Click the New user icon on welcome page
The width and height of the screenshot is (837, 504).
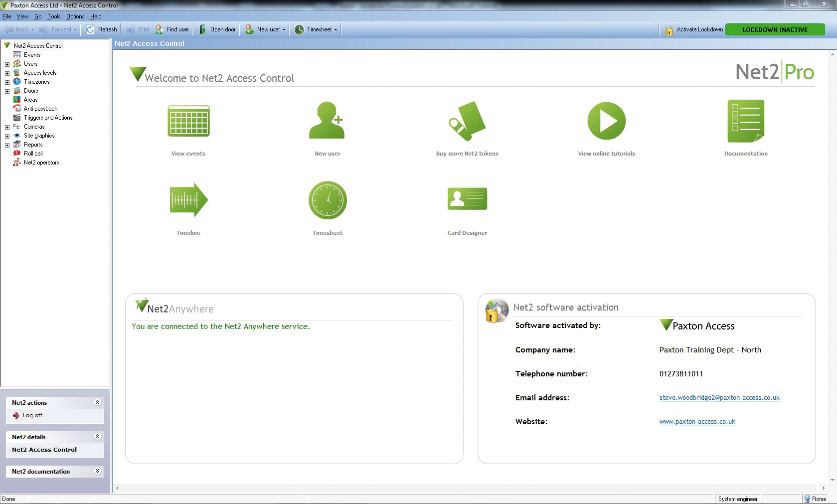tap(328, 120)
